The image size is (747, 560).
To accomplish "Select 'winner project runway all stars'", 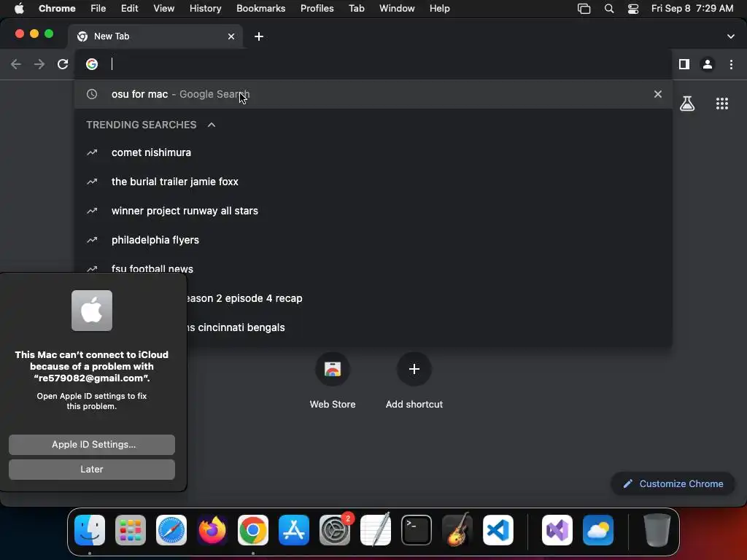I will click(x=373, y=211).
